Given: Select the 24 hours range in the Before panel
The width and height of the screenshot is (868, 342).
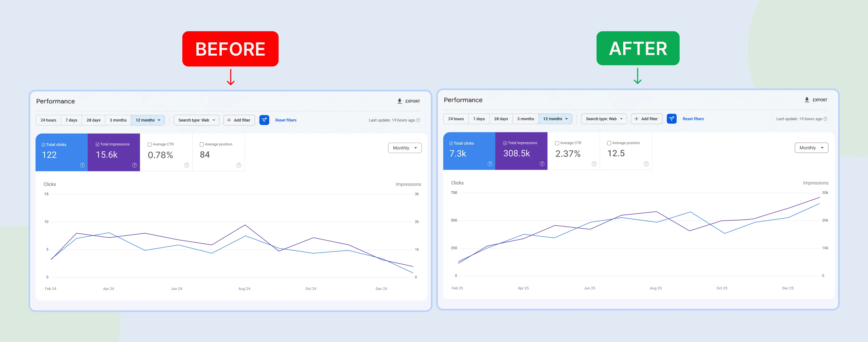Looking at the screenshot, I should click(x=48, y=120).
